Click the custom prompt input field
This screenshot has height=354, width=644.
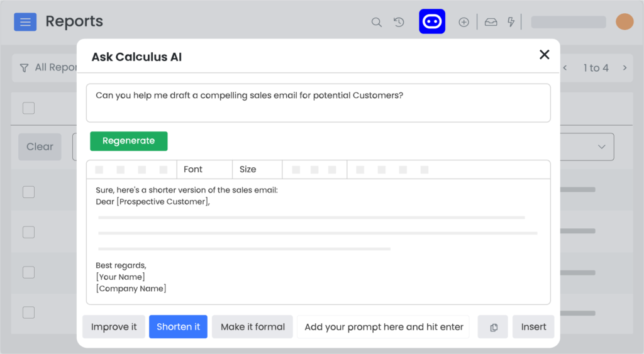[x=383, y=327]
